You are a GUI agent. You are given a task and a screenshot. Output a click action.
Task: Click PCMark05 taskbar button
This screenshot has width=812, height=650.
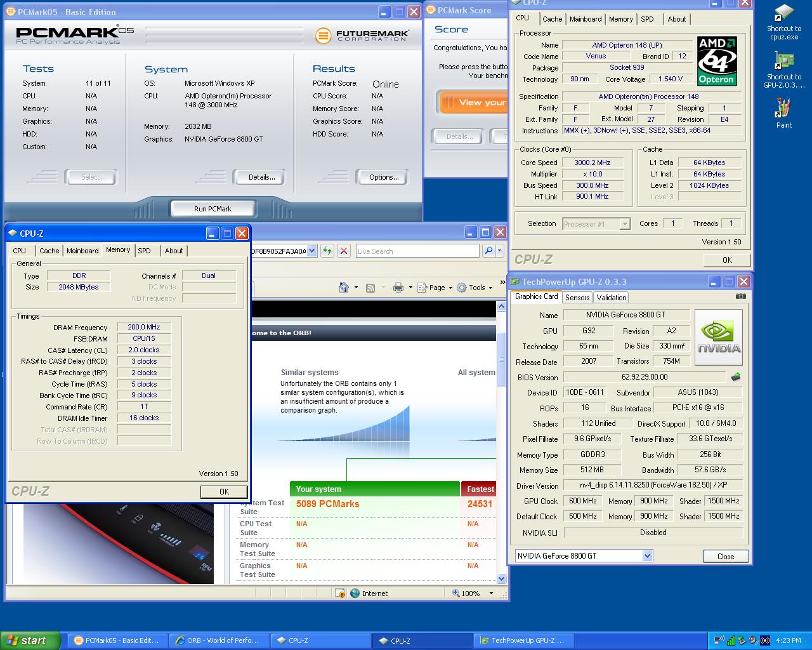point(118,640)
